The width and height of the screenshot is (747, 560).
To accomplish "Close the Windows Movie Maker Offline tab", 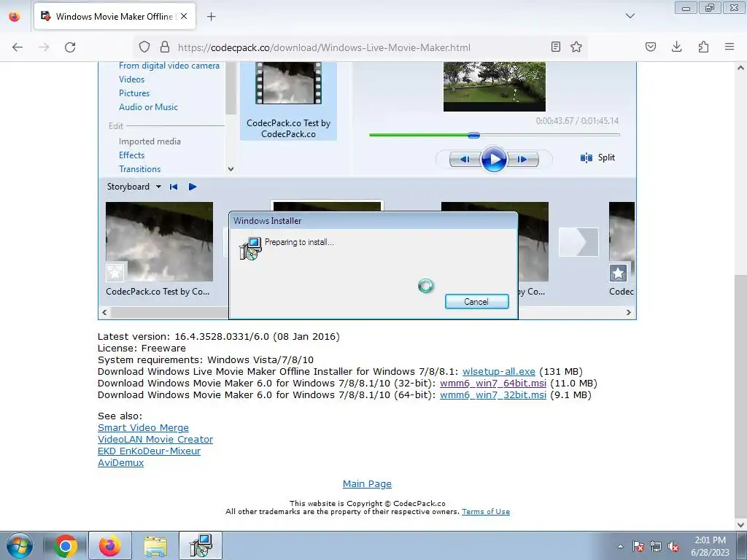I will (x=184, y=16).
